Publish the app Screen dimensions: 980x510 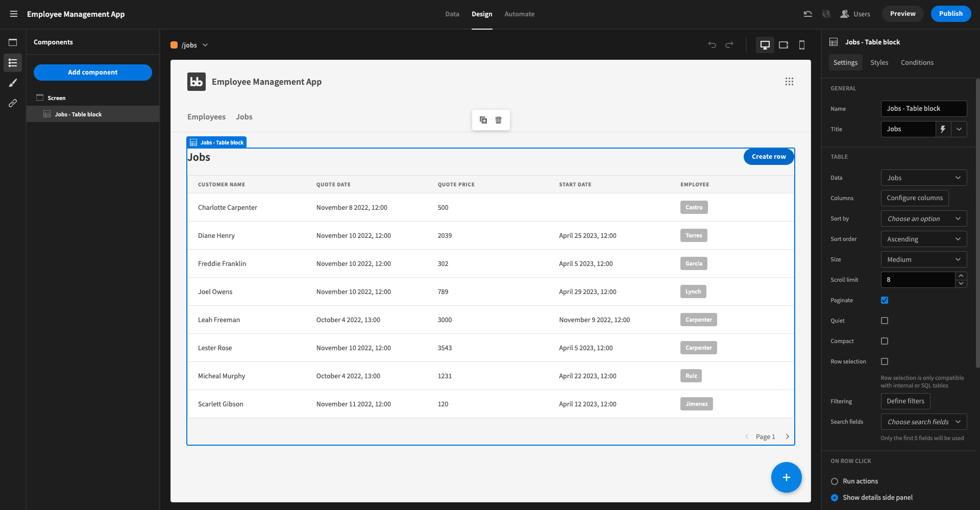tap(951, 14)
